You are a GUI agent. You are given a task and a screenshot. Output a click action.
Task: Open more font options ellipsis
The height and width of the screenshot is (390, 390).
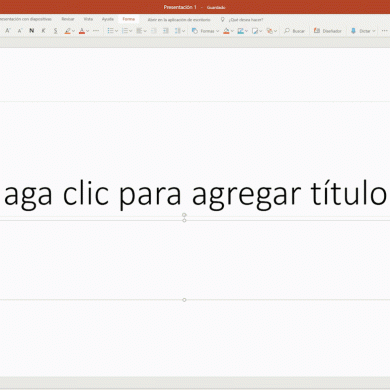[96, 31]
